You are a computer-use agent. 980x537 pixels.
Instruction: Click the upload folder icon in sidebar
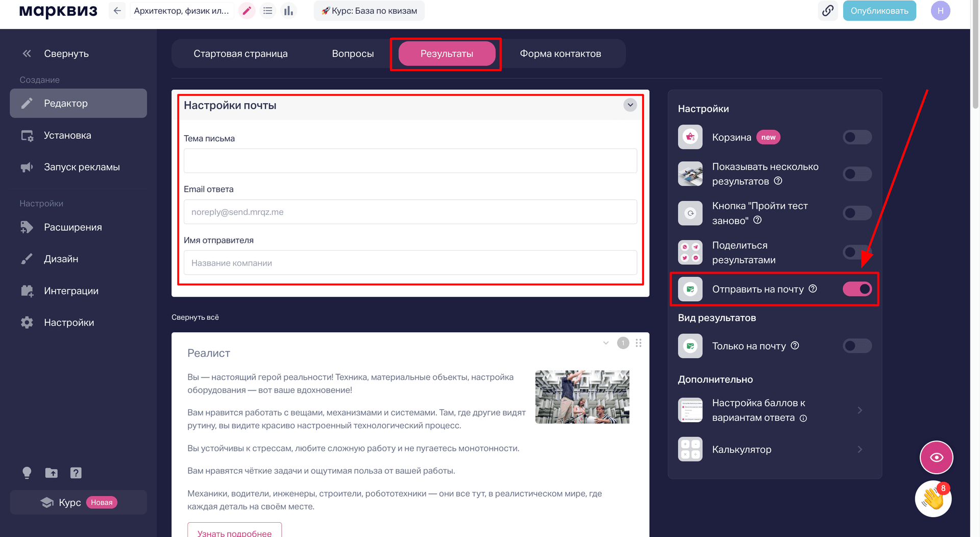(52, 473)
